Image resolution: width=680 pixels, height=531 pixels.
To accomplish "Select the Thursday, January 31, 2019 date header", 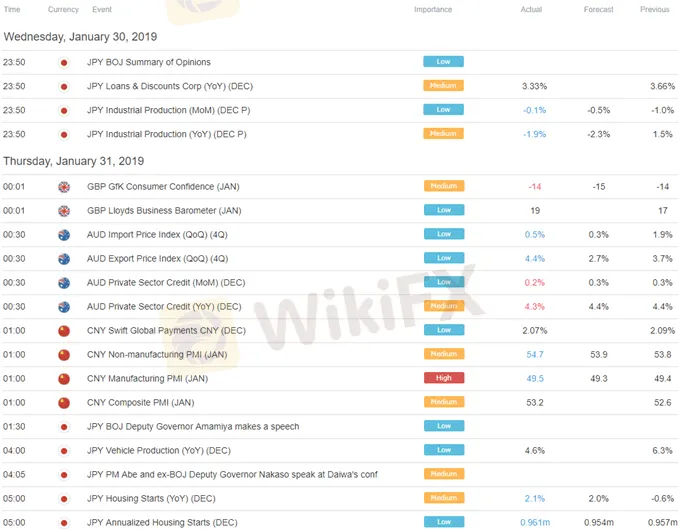I will [74, 161].
